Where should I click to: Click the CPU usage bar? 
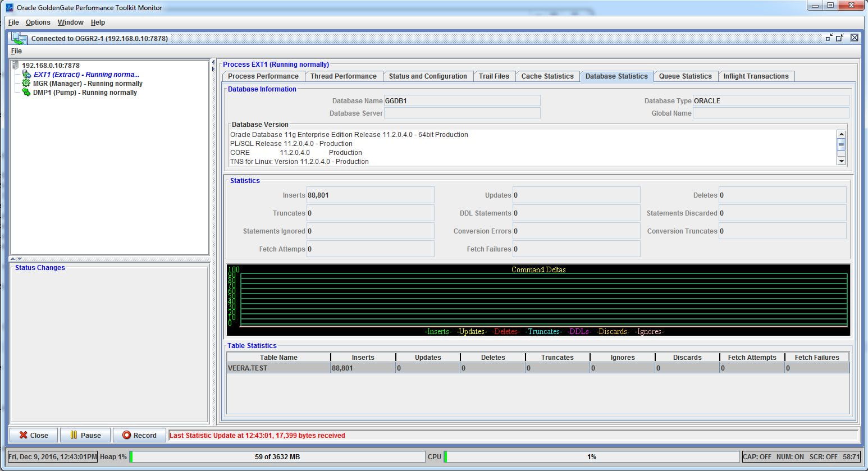591,457
